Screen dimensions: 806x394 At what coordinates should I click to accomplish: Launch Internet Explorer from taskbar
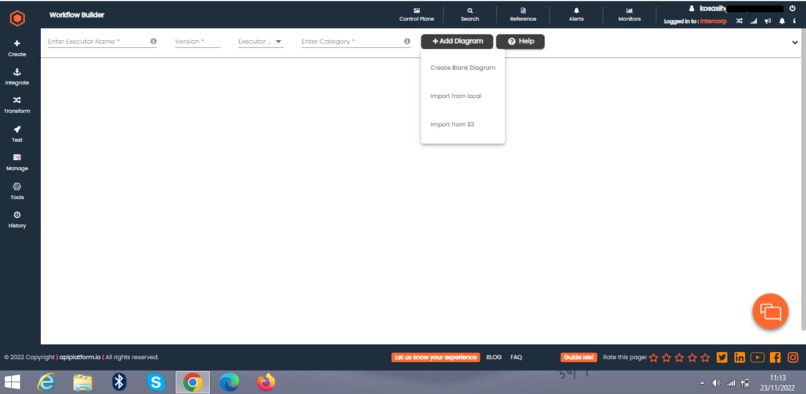coord(46,382)
